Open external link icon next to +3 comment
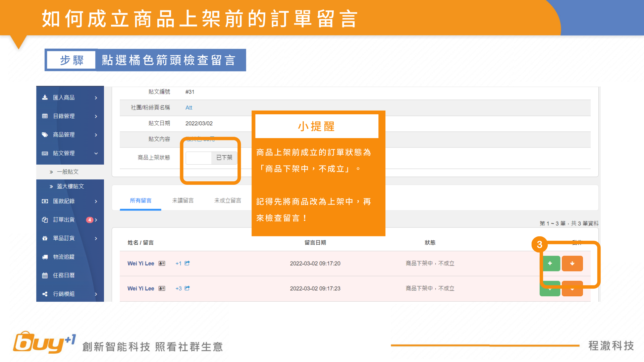Viewport: 644px width, 362px height. click(x=187, y=288)
